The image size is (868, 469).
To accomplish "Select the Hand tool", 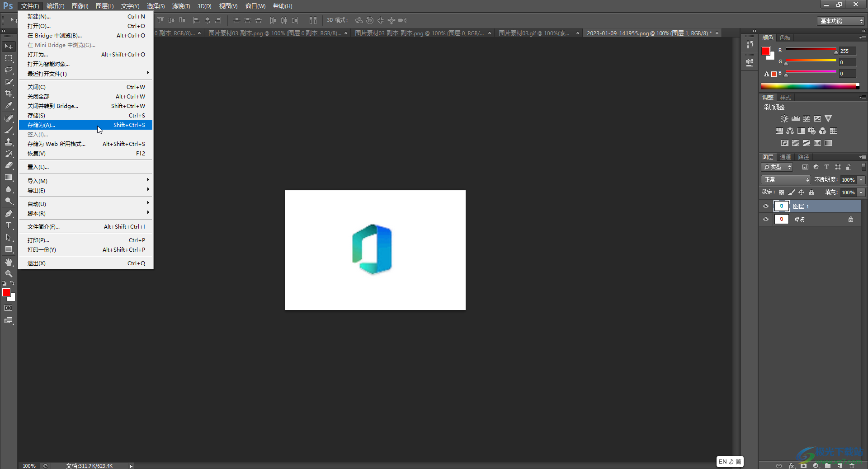I will 9,262.
